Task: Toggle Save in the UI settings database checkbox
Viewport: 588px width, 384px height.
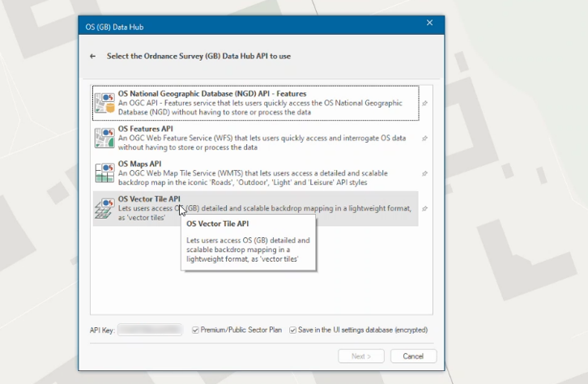Action: click(x=292, y=330)
